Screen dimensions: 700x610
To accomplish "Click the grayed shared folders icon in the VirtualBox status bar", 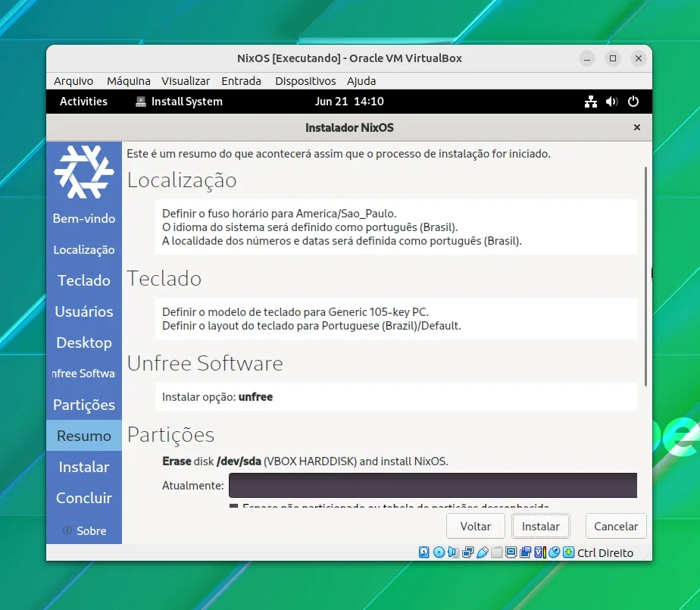I will tap(496, 552).
